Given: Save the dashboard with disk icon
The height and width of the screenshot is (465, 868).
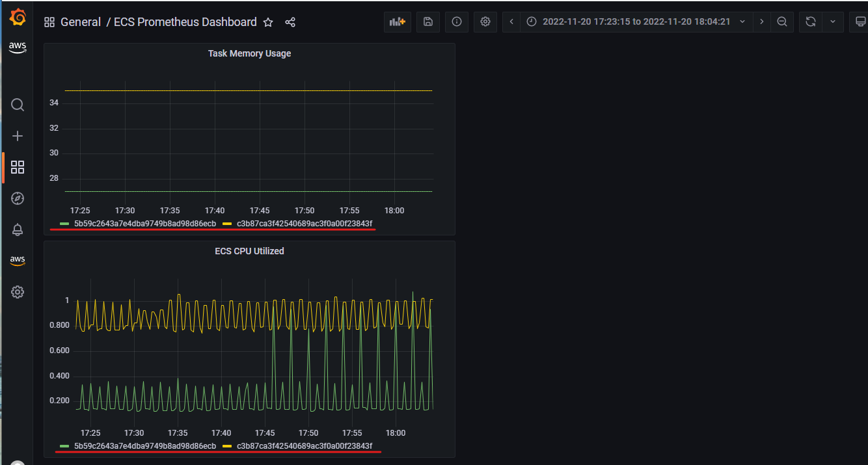Looking at the screenshot, I should coord(427,22).
